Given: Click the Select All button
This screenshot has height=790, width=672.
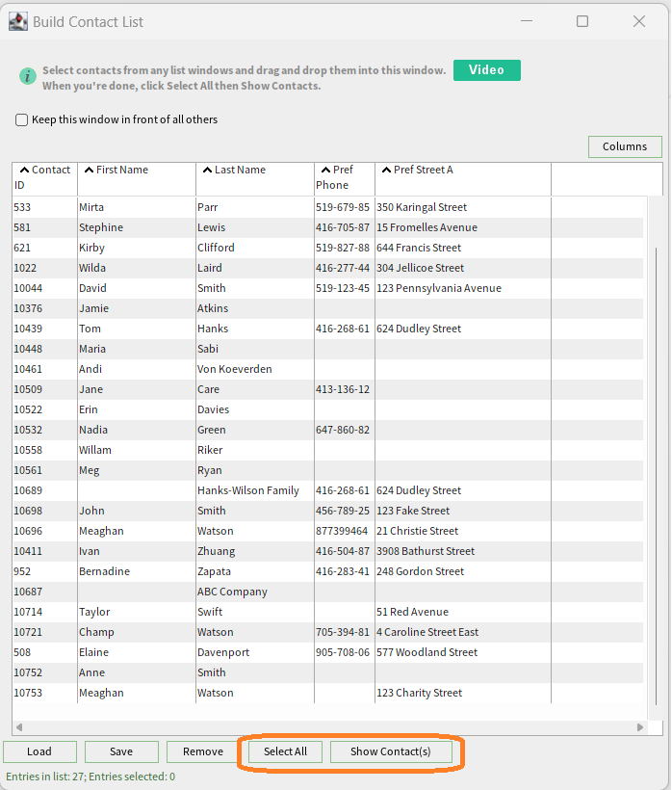Looking at the screenshot, I should coord(285,751).
